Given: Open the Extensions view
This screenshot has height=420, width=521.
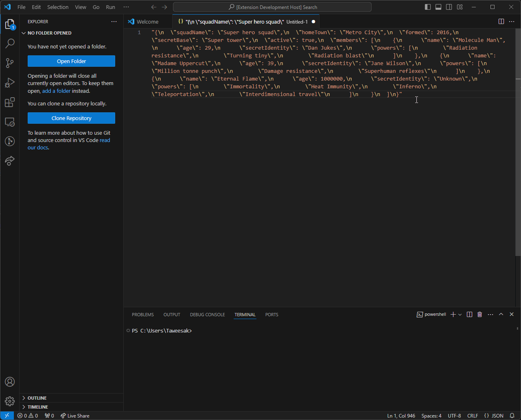Looking at the screenshot, I should (x=10, y=102).
